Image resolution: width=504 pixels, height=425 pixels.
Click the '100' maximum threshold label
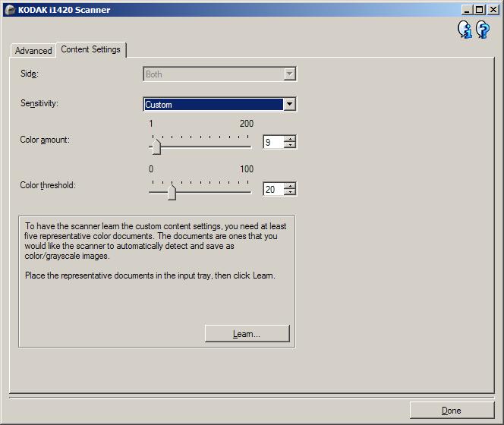247,169
